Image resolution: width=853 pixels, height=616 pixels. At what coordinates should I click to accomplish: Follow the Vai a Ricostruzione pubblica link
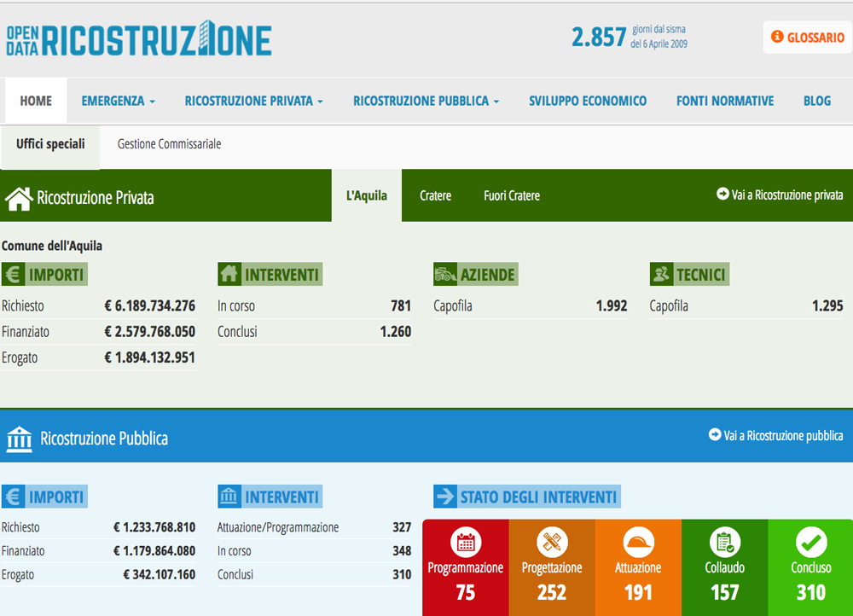tap(775, 436)
